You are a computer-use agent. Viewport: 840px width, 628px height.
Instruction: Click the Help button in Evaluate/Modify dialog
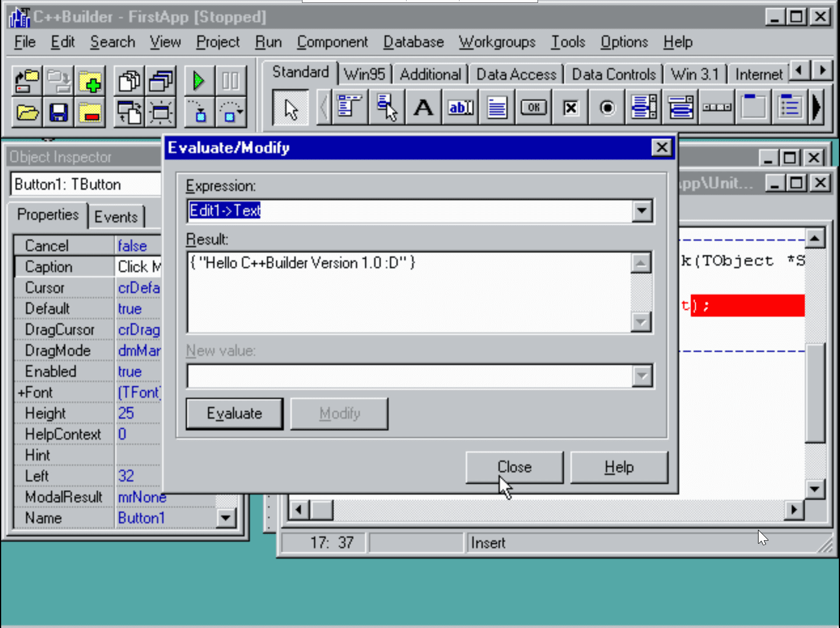[619, 467]
